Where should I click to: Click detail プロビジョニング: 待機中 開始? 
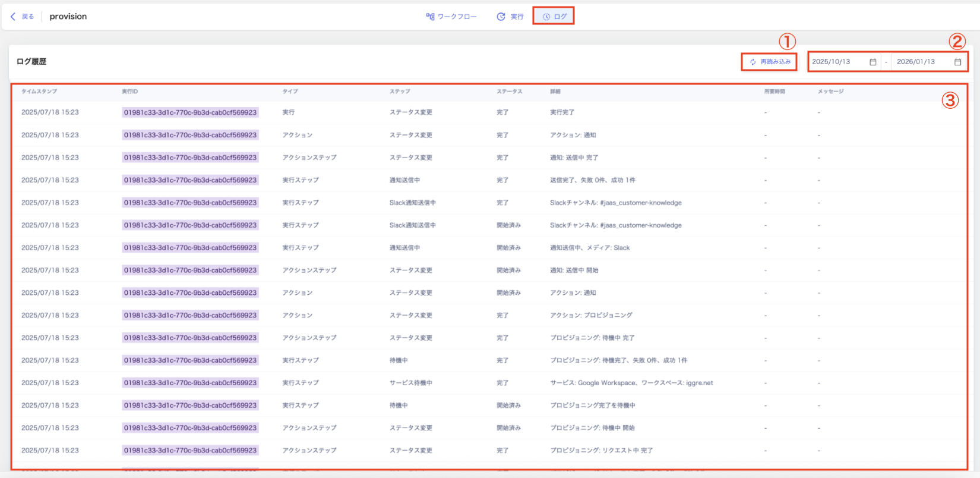point(592,428)
